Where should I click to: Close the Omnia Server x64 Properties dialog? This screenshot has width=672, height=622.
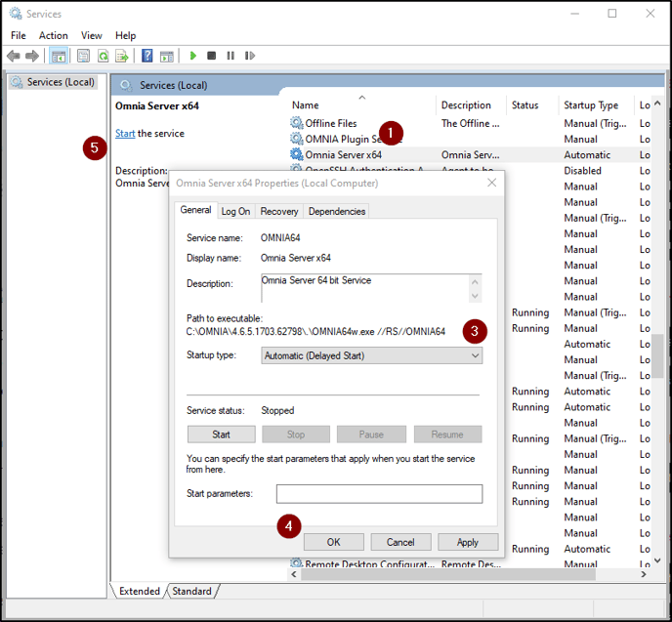(491, 183)
